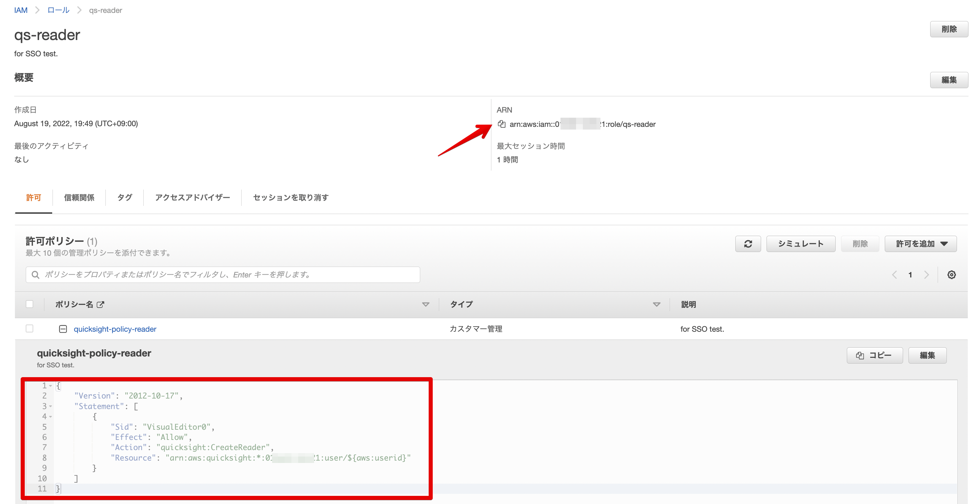Open the table settings gear icon
This screenshot has height=504, width=980.
(951, 275)
